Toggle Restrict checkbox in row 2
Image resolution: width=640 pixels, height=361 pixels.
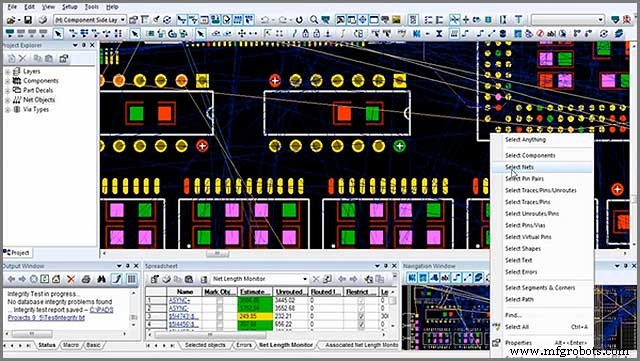pyautogui.click(x=361, y=308)
